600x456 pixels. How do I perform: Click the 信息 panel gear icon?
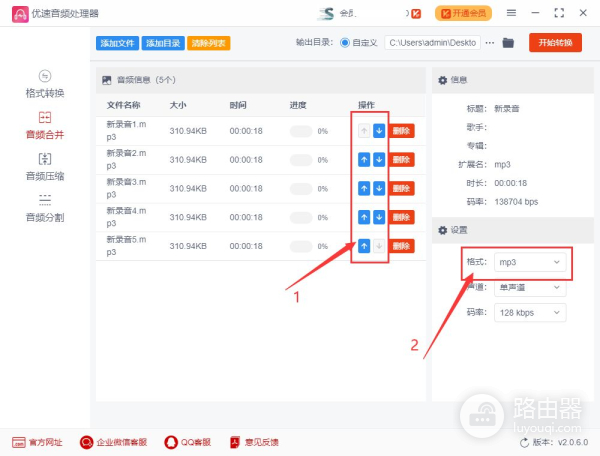442,80
